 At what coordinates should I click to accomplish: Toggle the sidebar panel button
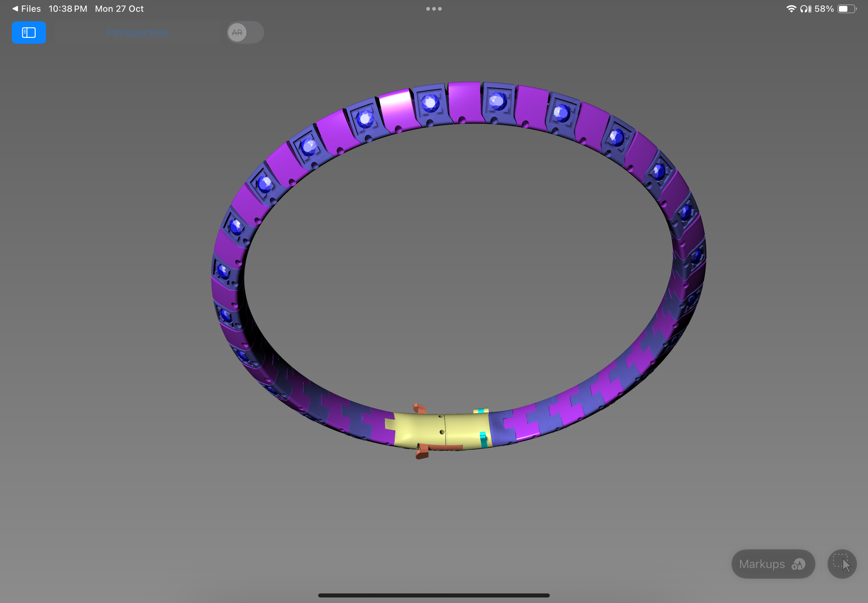[29, 33]
